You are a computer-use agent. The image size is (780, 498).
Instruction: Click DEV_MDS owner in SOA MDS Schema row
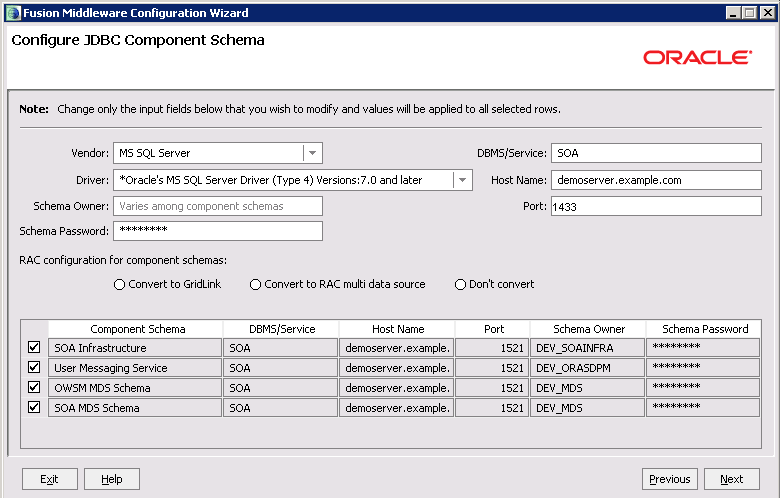(x=587, y=407)
